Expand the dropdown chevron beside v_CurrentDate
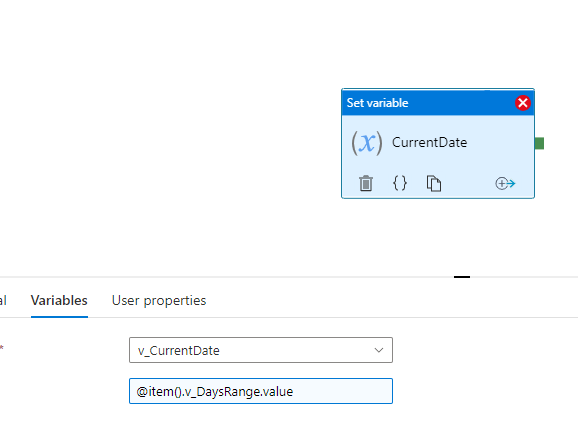 pyautogui.click(x=379, y=350)
